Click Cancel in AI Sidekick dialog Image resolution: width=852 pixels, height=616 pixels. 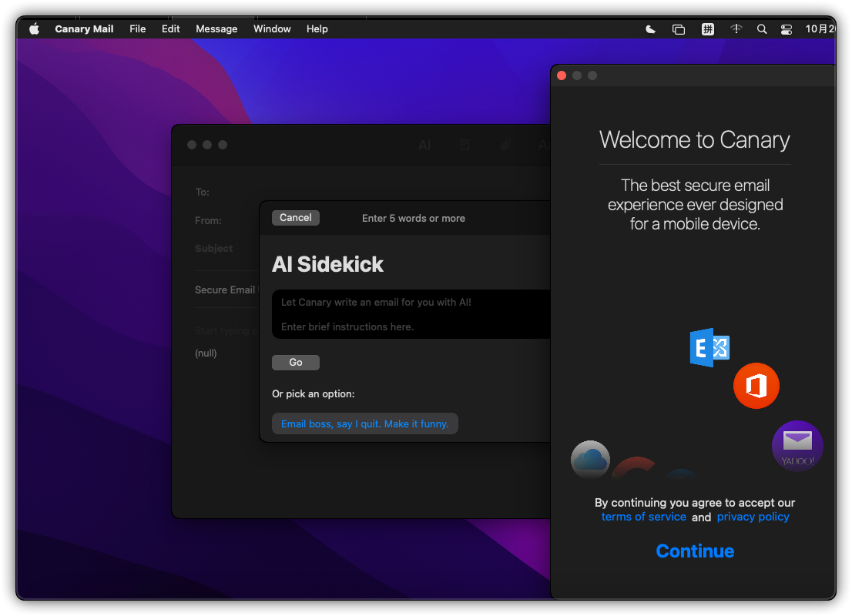[x=295, y=218]
